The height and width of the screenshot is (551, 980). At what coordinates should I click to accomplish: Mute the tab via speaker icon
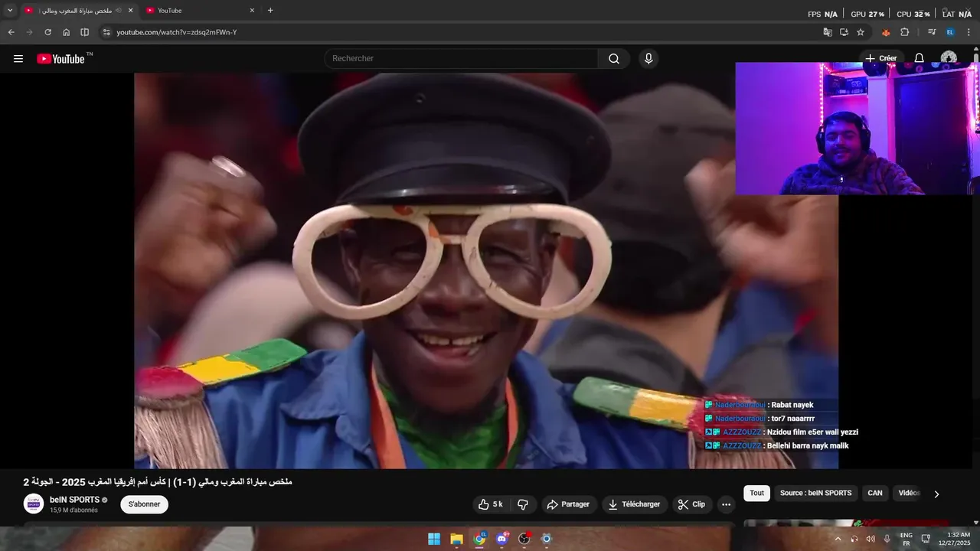119,11
